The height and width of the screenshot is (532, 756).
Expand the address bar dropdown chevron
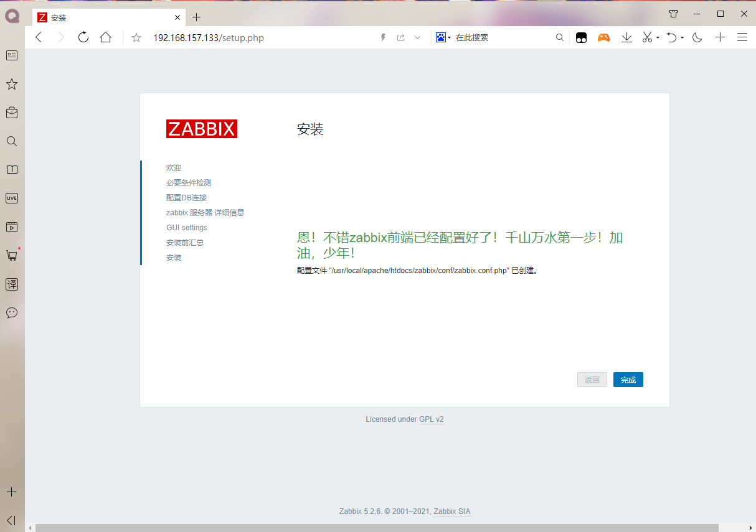(x=418, y=37)
